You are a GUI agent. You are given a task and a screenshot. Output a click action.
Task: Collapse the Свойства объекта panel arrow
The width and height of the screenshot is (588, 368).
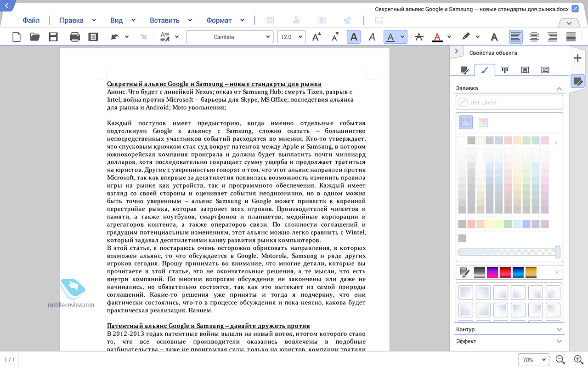[456, 52]
